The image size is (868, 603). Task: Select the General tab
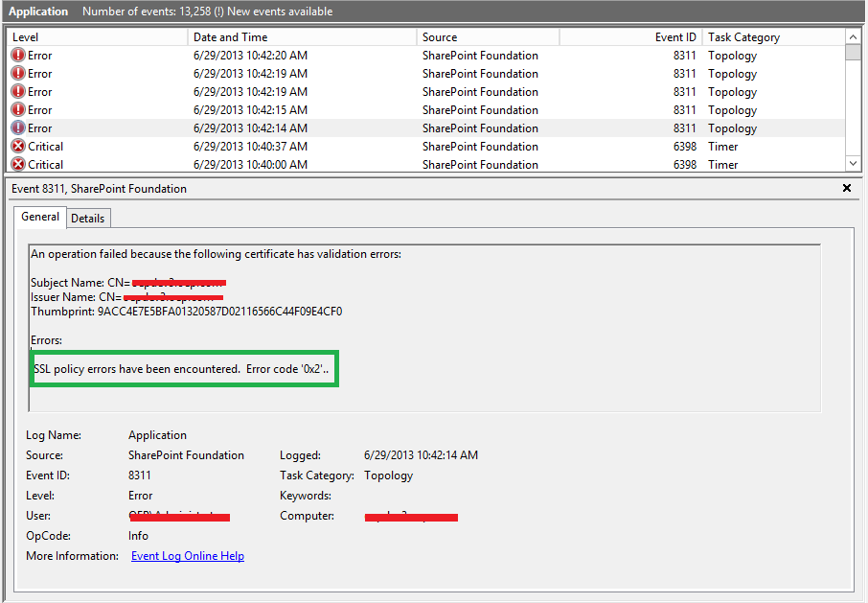pos(40,217)
